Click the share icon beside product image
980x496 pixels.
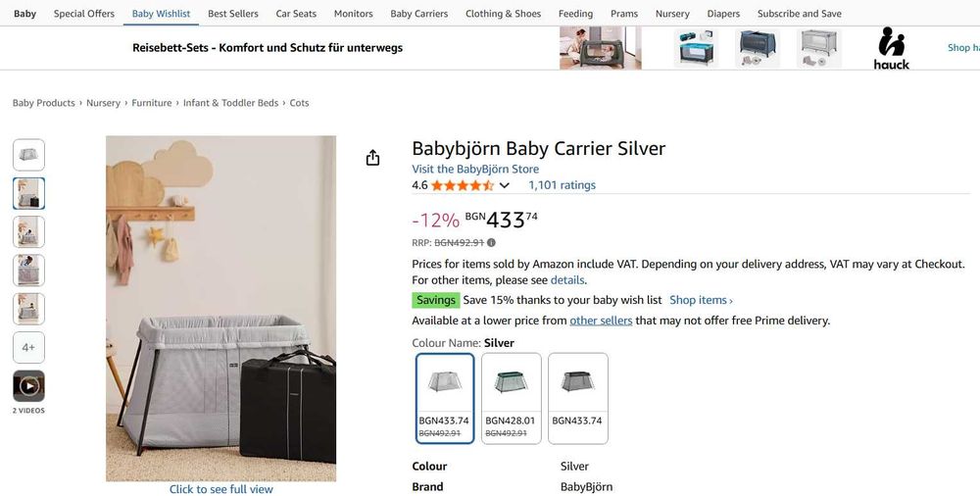pyautogui.click(x=372, y=158)
